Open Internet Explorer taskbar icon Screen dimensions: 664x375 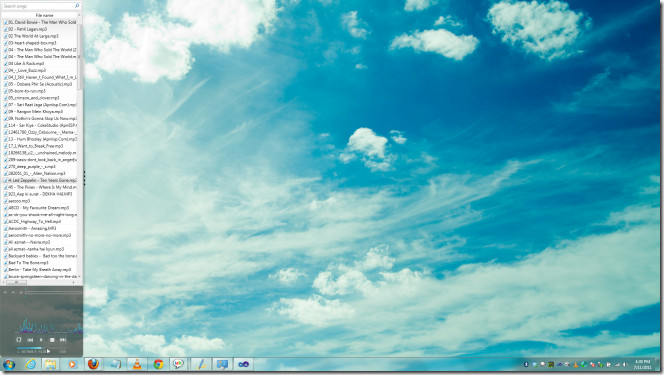(30, 364)
